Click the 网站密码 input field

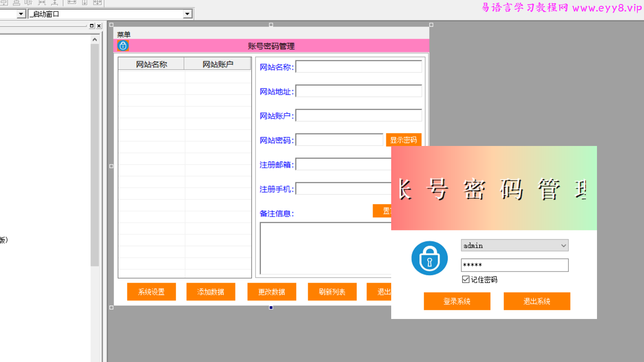click(339, 140)
